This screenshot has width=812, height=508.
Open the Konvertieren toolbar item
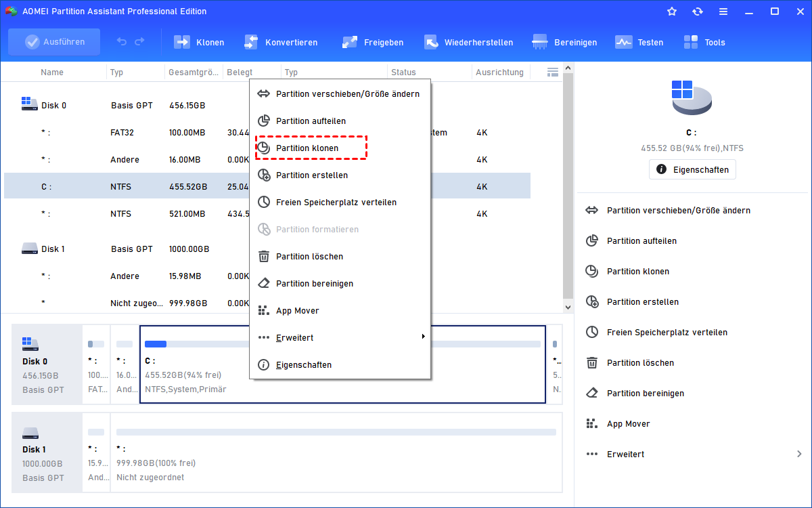pos(281,42)
